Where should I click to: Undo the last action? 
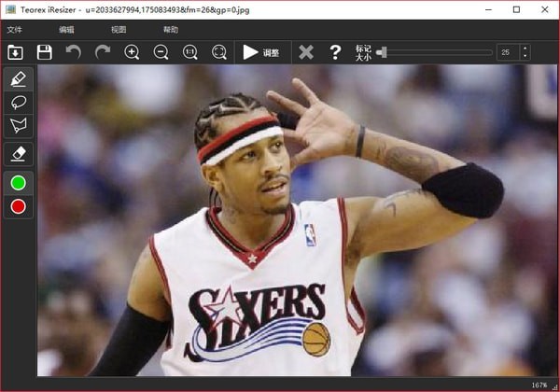pyautogui.click(x=74, y=52)
